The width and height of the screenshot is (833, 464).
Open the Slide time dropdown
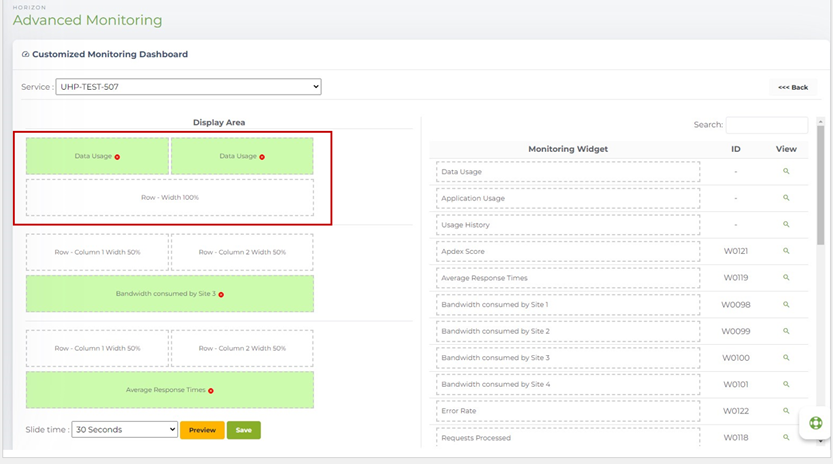pyautogui.click(x=124, y=430)
